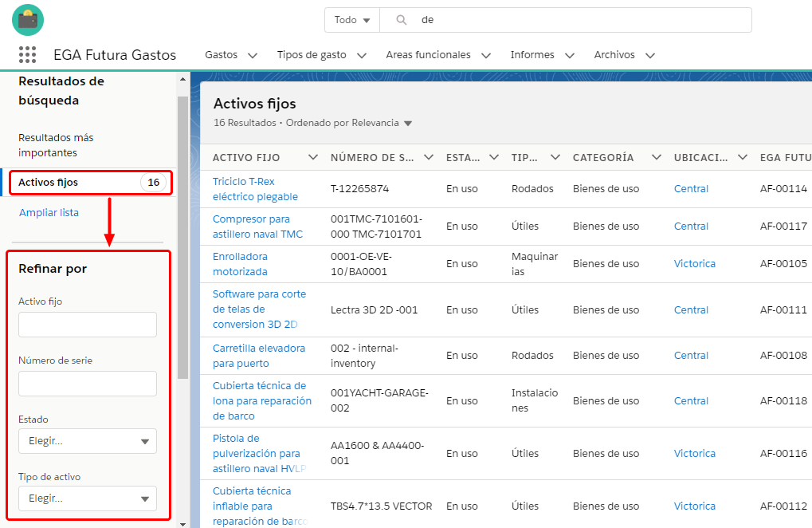The height and width of the screenshot is (528, 812).
Task: Click the Número de serie filter field
Action: [88, 384]
